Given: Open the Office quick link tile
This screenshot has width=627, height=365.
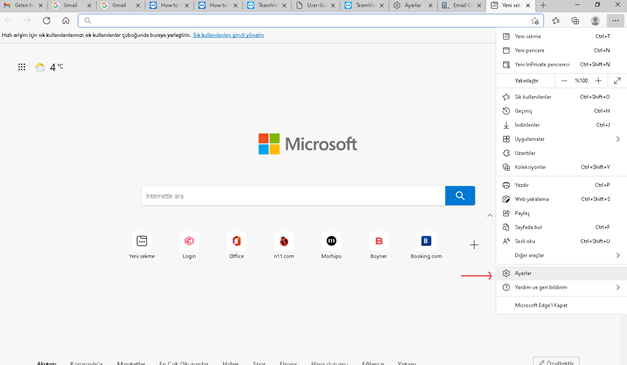Looking at the screenshot, I should tap(236, 245).
